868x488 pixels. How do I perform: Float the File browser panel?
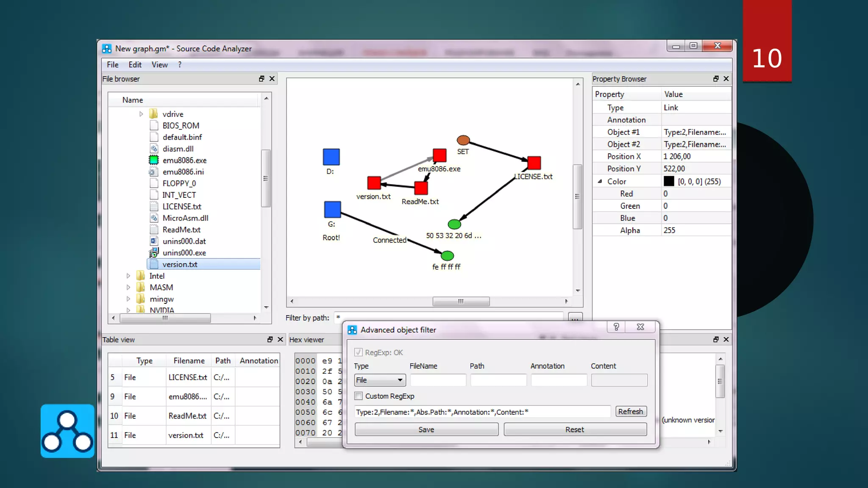[262, 79]
